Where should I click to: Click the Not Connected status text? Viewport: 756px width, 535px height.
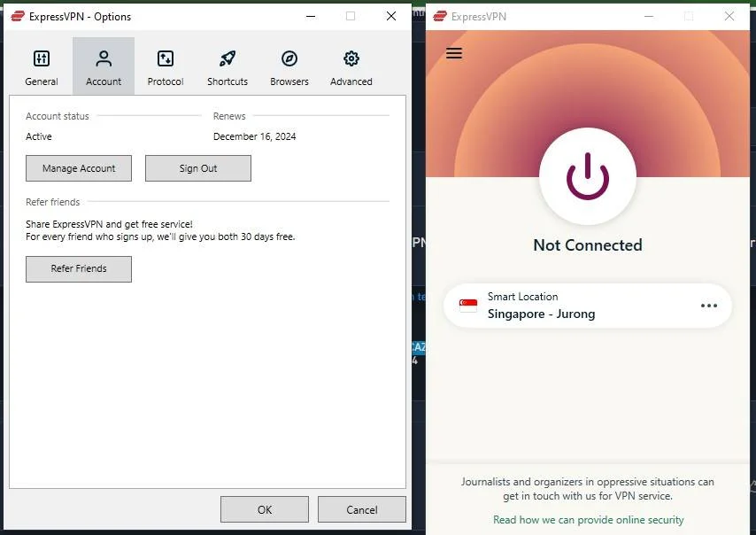(587, 245)
